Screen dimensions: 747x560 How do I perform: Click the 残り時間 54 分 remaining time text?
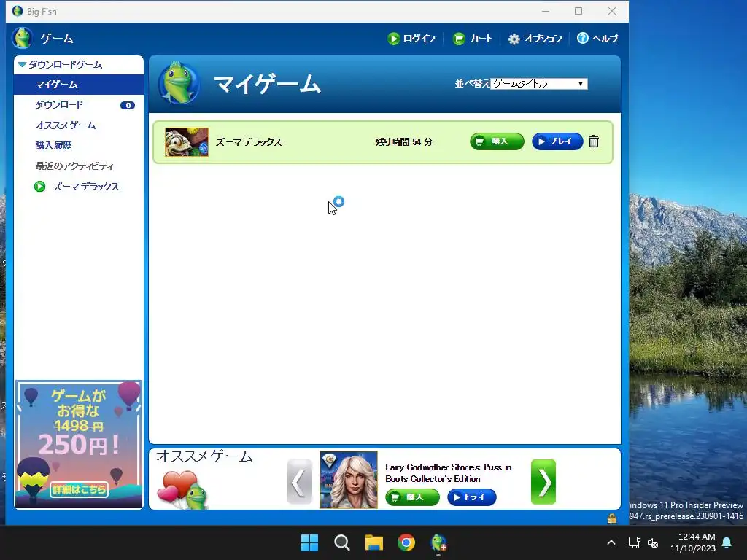(404, 142)
